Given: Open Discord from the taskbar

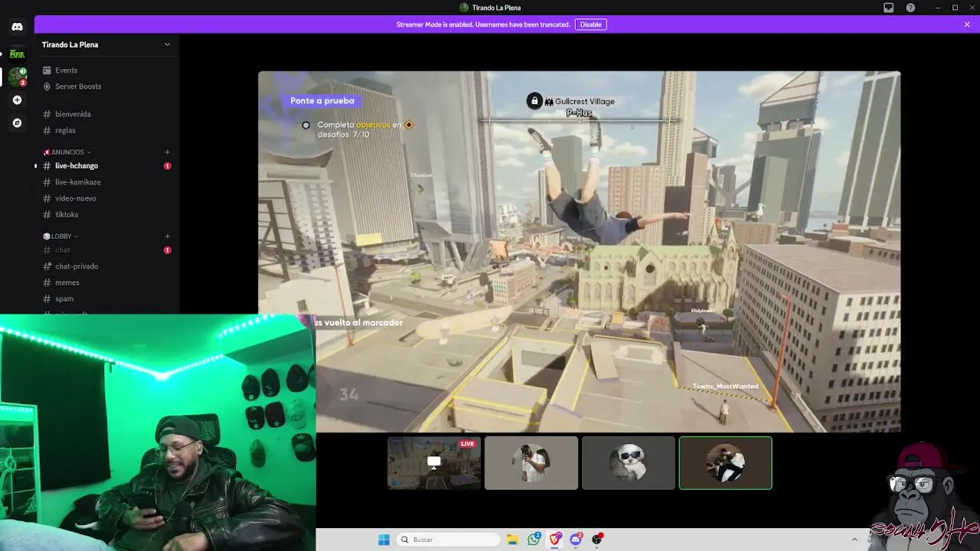Looking at the screenshot, I should [576, 540].
